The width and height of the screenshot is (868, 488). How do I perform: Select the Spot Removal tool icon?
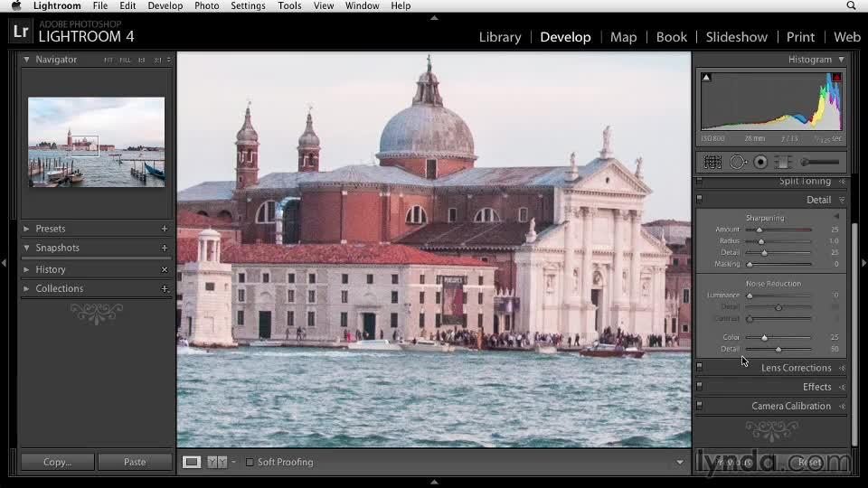point(738,162)
